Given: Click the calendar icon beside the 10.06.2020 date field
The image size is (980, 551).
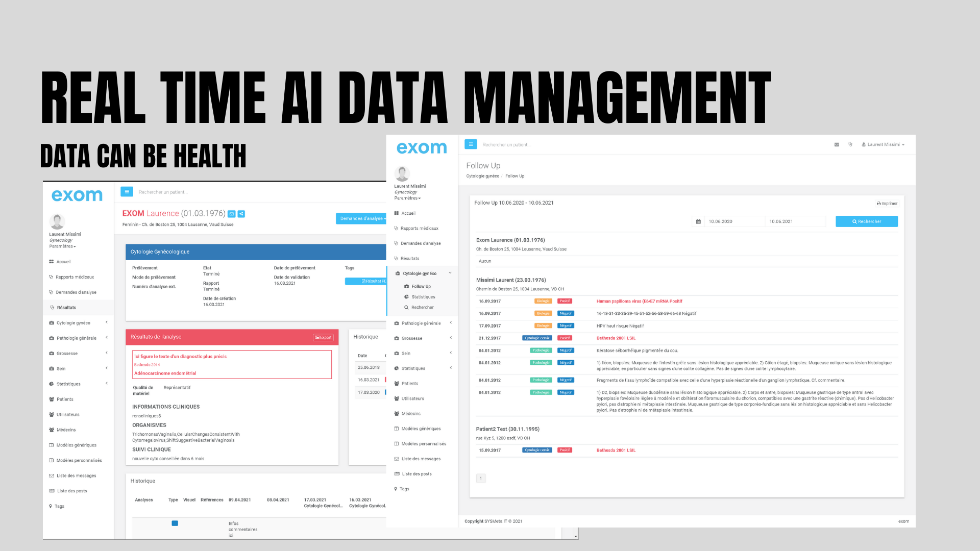Looking at the screenshot, I should [x=698, y=221].
